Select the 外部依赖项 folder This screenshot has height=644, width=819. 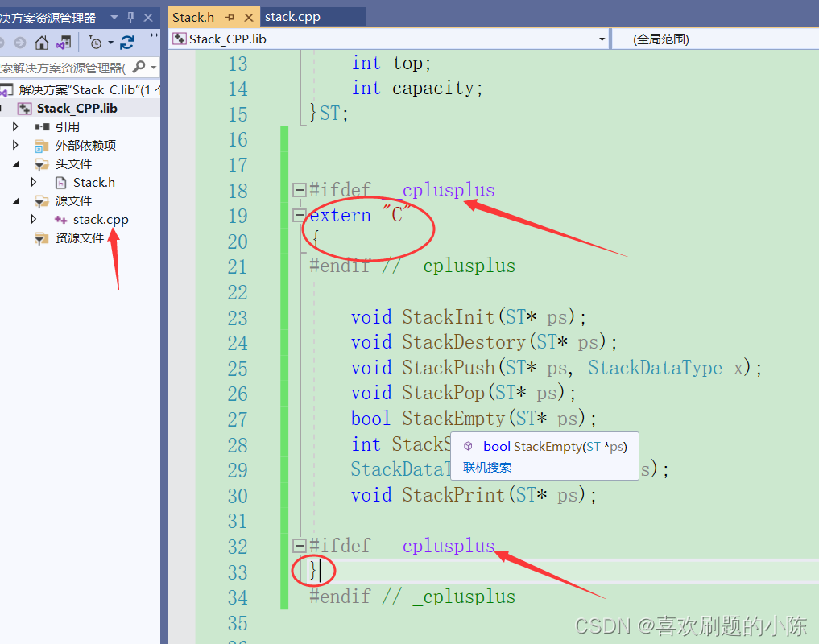pyautogui.click(x=85, y=145)
